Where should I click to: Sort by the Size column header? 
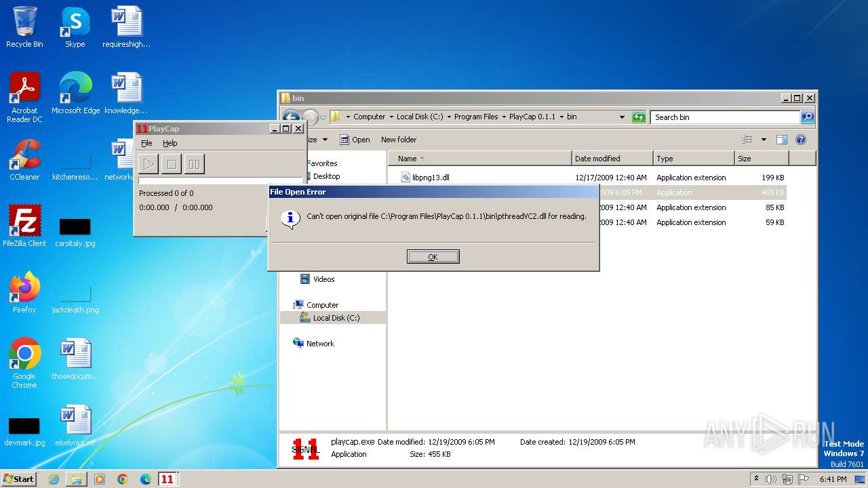pyautogui.click(x=762, y=159)
